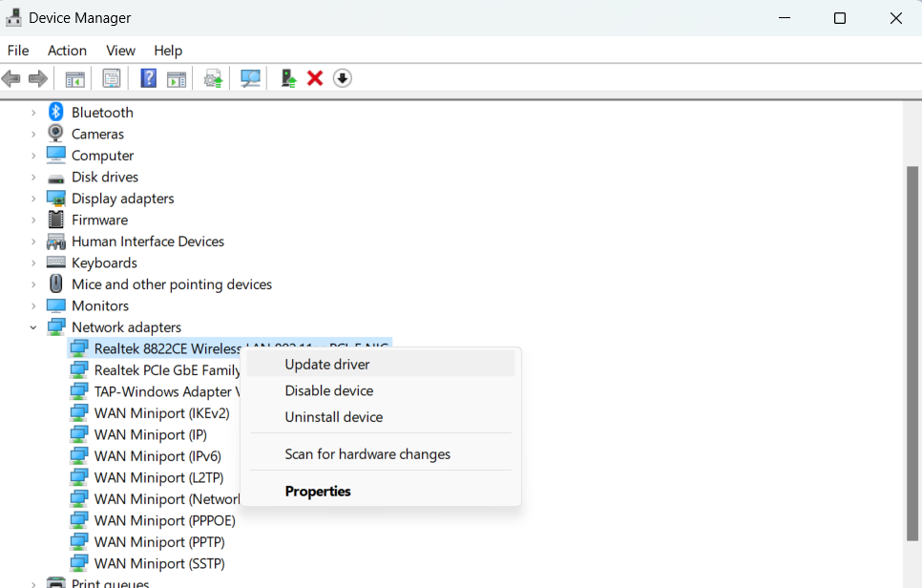Open the View menu
Screen dimensions: 922x588
pyautogui.click(x=120, y=51)
